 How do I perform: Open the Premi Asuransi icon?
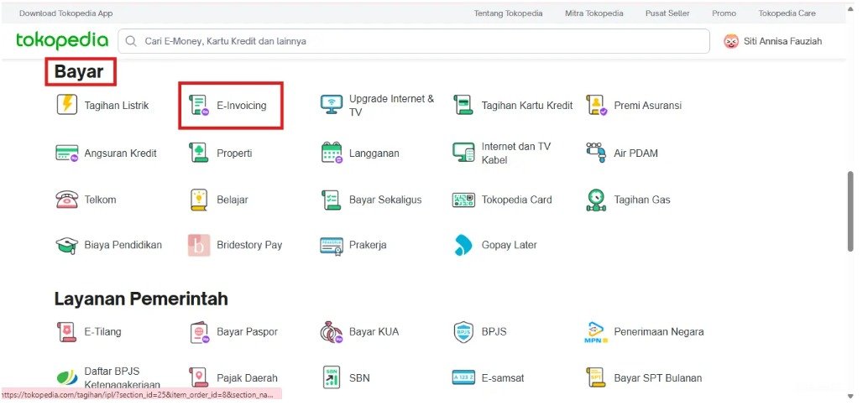click(x=597, y=105)
